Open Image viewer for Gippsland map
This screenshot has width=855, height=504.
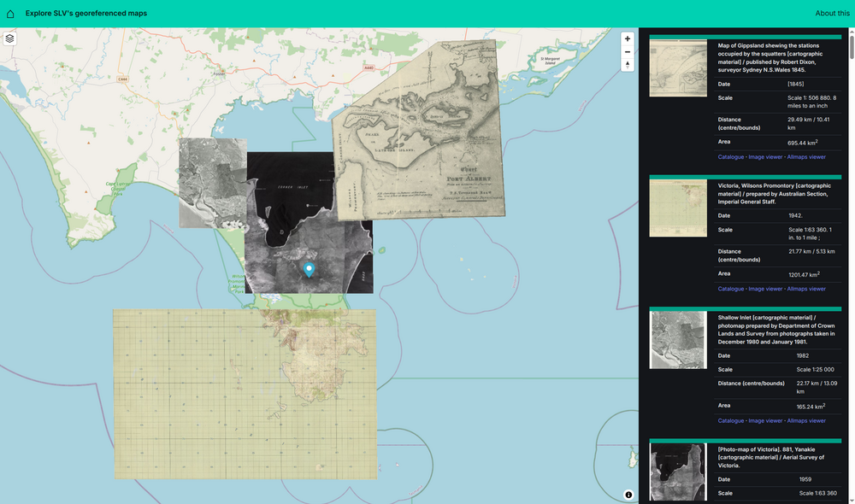pyautogui.click(x=765, y=157)
